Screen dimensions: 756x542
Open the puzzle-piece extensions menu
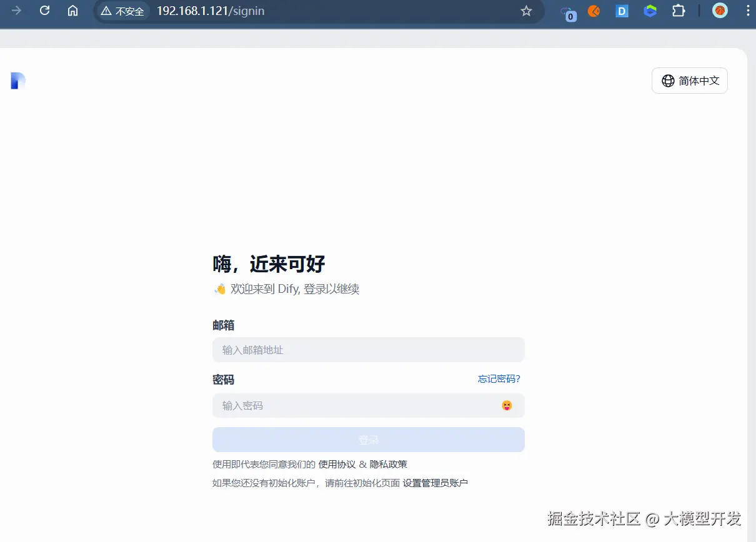679,11
